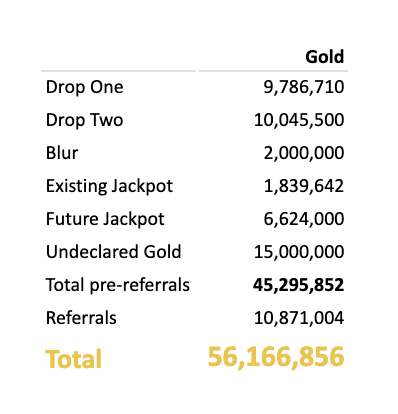Select the 9,786,710 value cell
The height and width of the screenshot is (414, 398).
pos(304,87)
